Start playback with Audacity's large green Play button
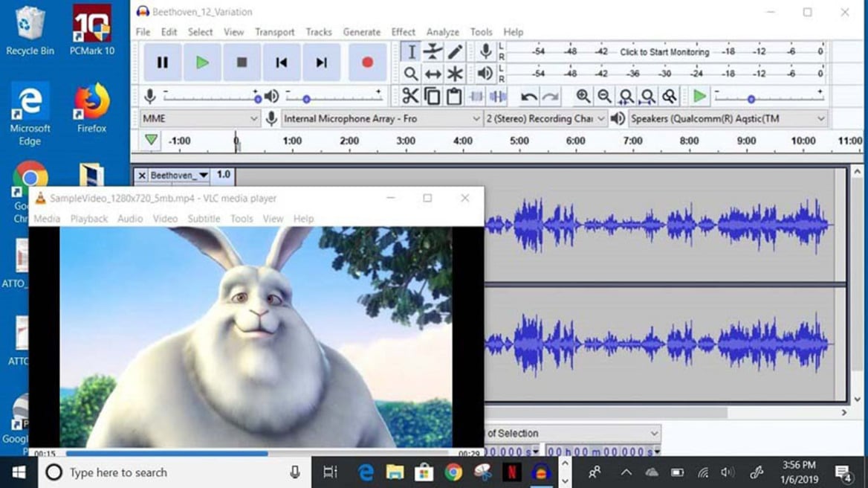This screenshot has height=488, width=868. pos(202,62)
